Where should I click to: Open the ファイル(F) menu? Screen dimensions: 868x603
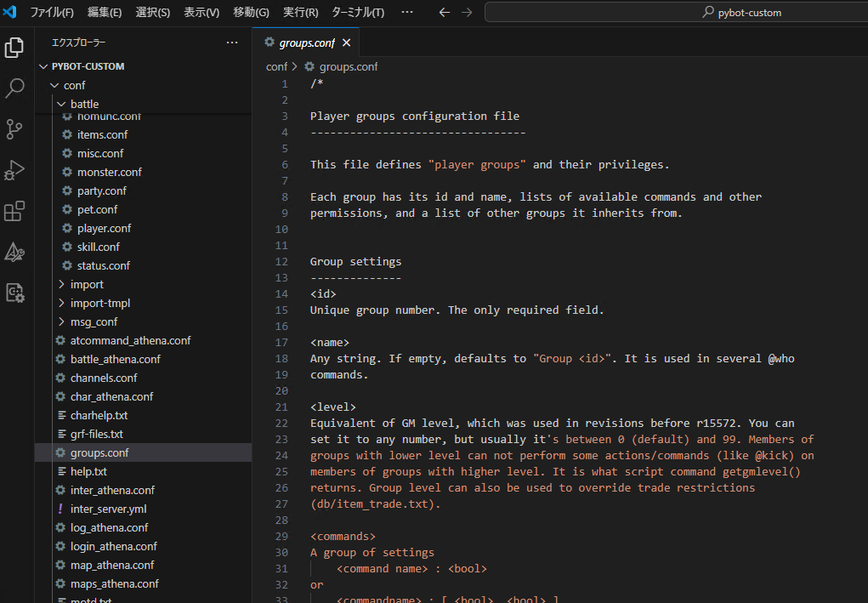pyautogui.click(x=52, y=13)
